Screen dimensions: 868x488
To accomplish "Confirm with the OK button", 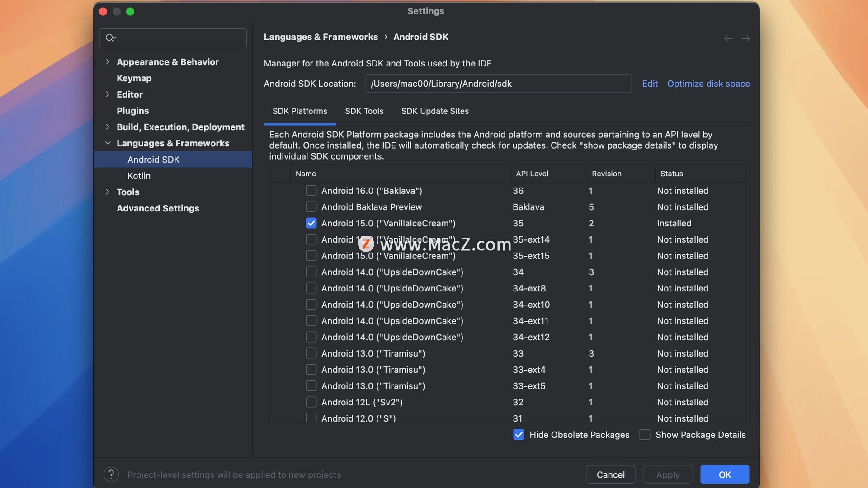I will tap(725, 474).
